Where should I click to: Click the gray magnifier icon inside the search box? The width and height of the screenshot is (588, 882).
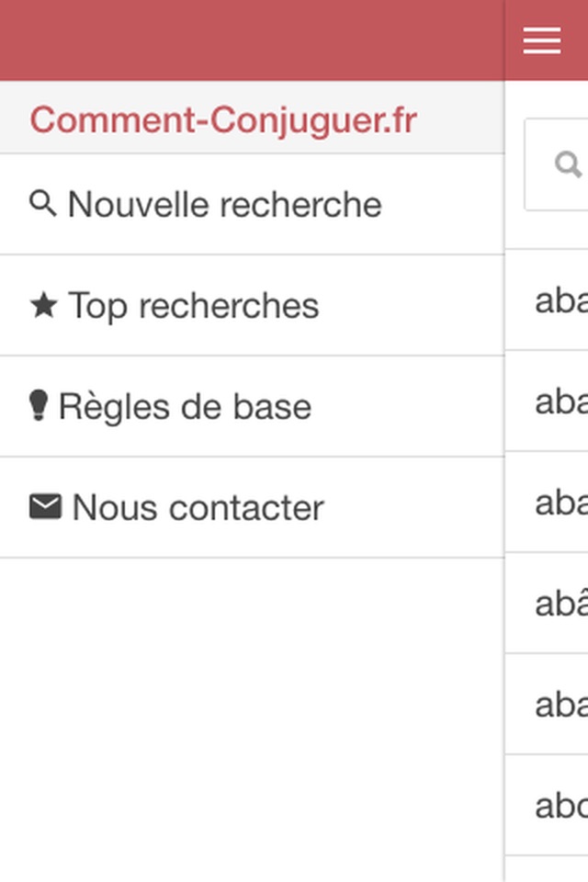click(x=568, y=164)
